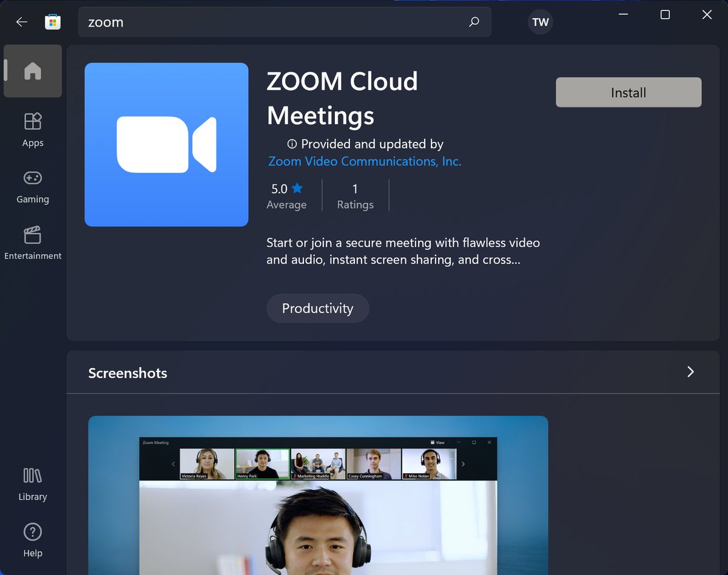Click the ZOOM Cloud Meetings title

click(x=342, y=98)
